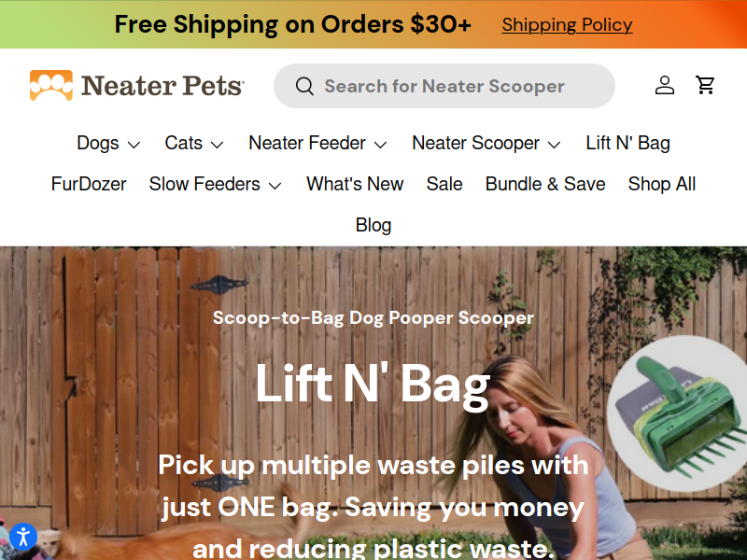Expand the Dogs dropdown menu
The height and width of the screenshot is (560, 747).
[x=108, y=143]
